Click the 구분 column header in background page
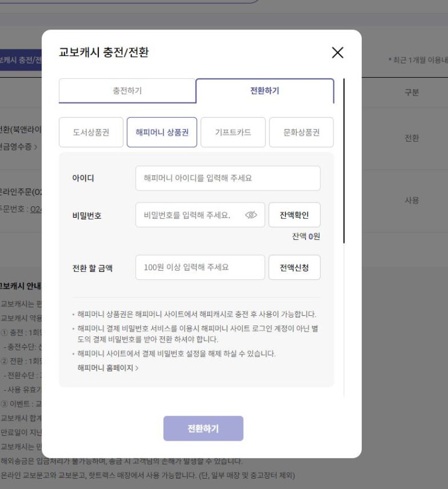This screenshot has width=448, height=489. [x=412, y=92]
